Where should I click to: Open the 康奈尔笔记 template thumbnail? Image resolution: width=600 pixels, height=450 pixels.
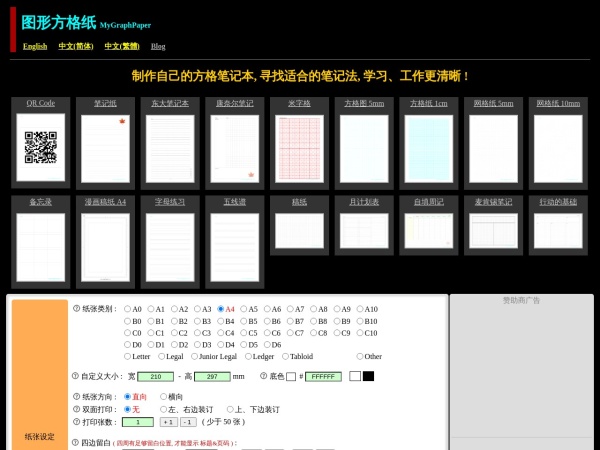pos(235,147)
